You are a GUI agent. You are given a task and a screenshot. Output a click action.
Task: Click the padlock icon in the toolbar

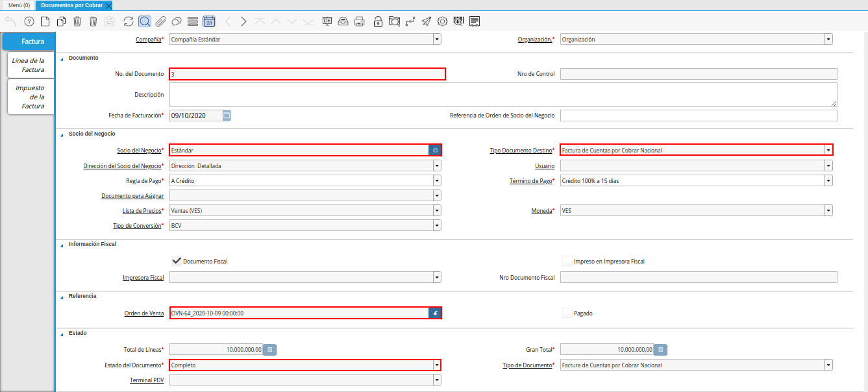pyautogui.click(x=378, y=21)
